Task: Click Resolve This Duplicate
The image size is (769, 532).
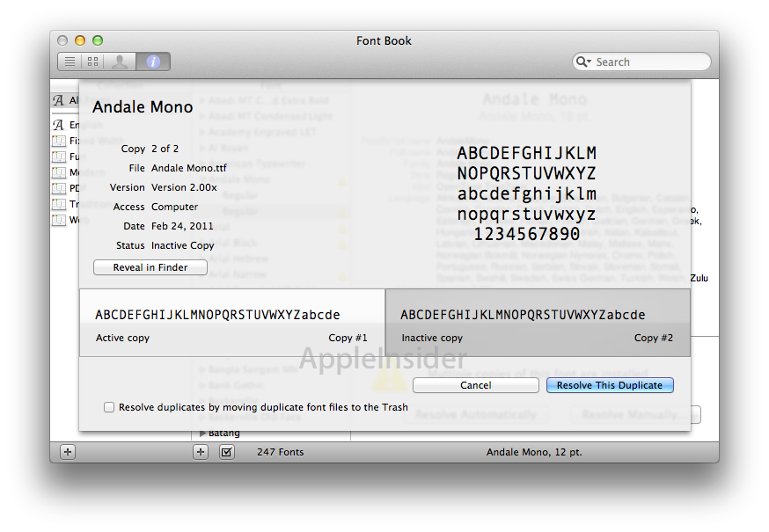Action: tap(610, 385)
